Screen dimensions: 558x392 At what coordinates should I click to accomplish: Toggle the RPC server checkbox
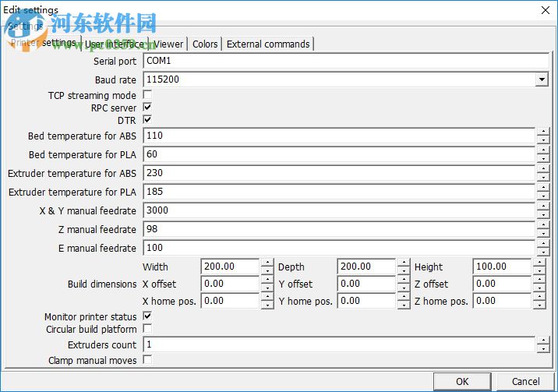click(x=147, y=107)
